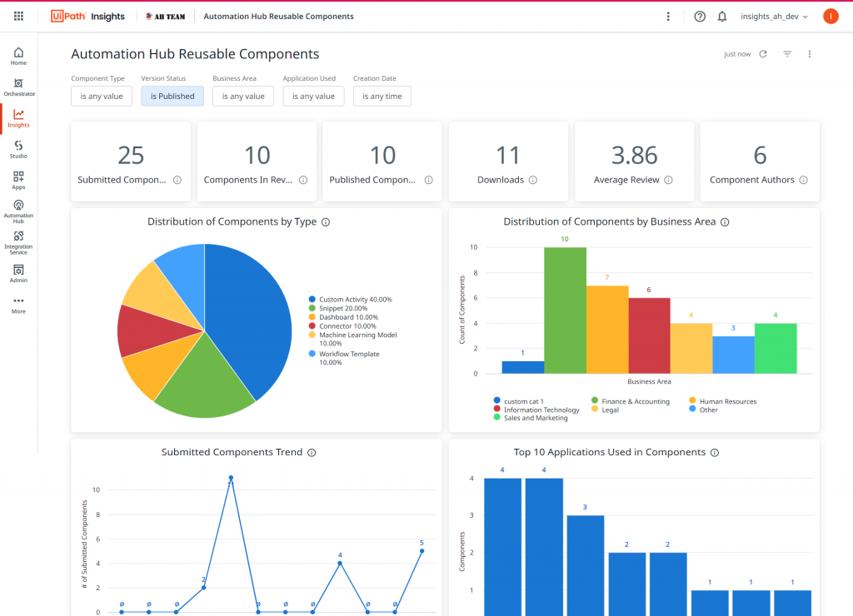Image resolution: width=853 pixels, height=616 pixels.
Task: Open Integration Service from the sidebar
Action: [x=18, y=242]
